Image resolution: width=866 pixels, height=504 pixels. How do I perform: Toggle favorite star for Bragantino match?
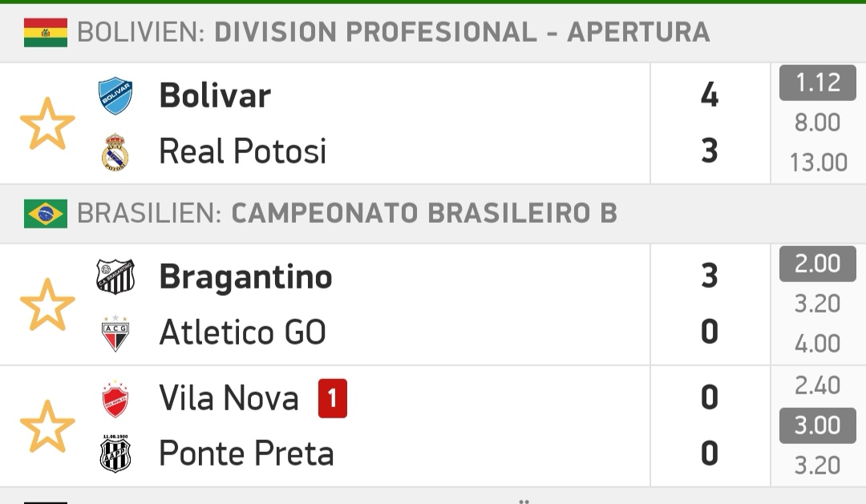[47, 304]
